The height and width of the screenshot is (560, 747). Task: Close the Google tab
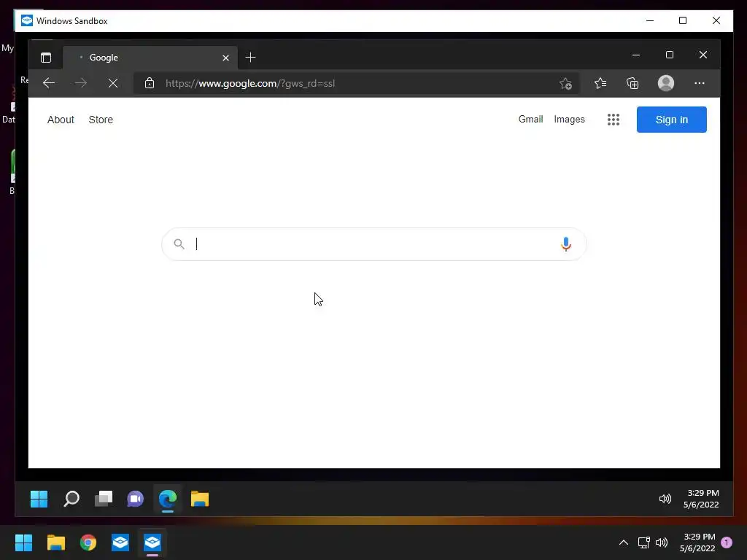tap(226, 58)
